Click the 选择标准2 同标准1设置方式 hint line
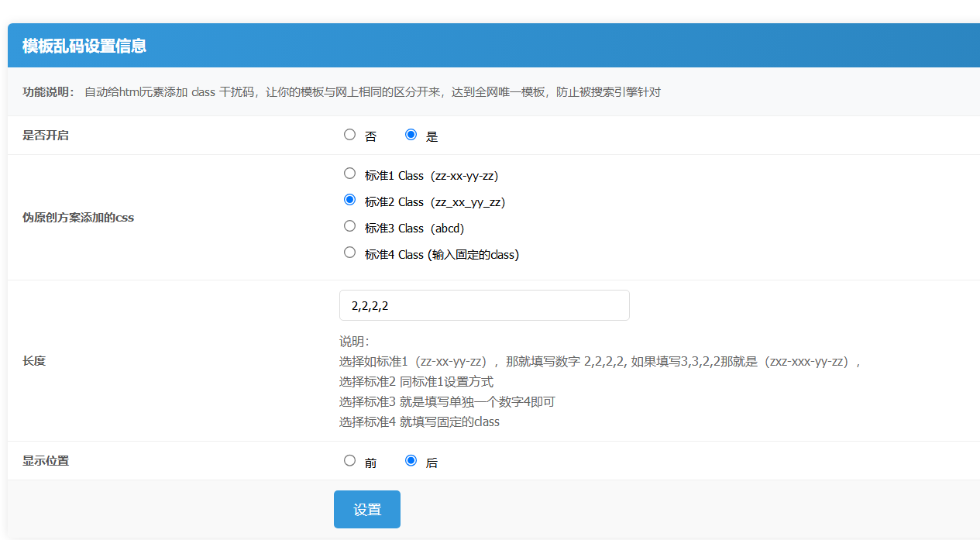Viewport: 980px width, 540px height. coord(416,381)
